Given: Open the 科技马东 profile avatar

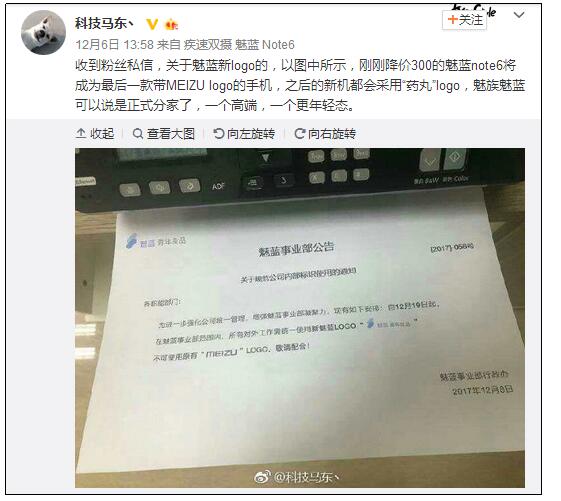Looking at the screenshot, I should pyautogui.click(x=43, y=32).
